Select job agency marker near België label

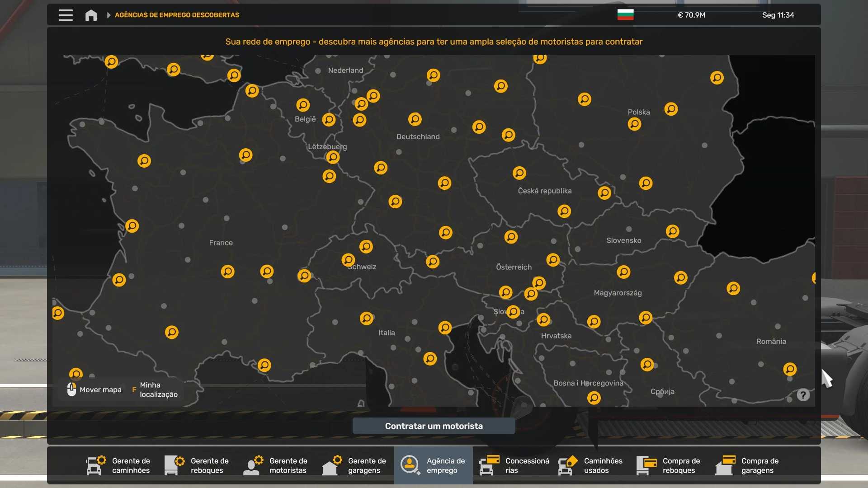(303, 105)
